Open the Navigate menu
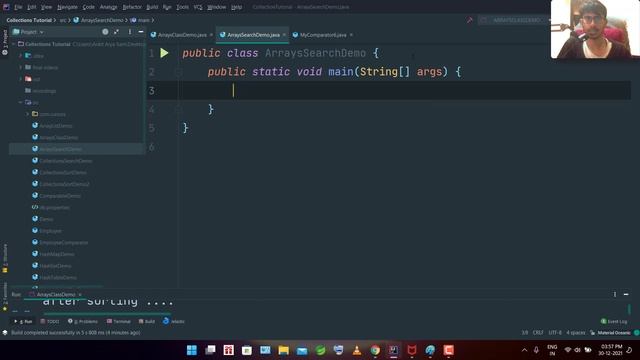This screenshot has height=360, width=640. pyautogui.click(x=67, y=7)
